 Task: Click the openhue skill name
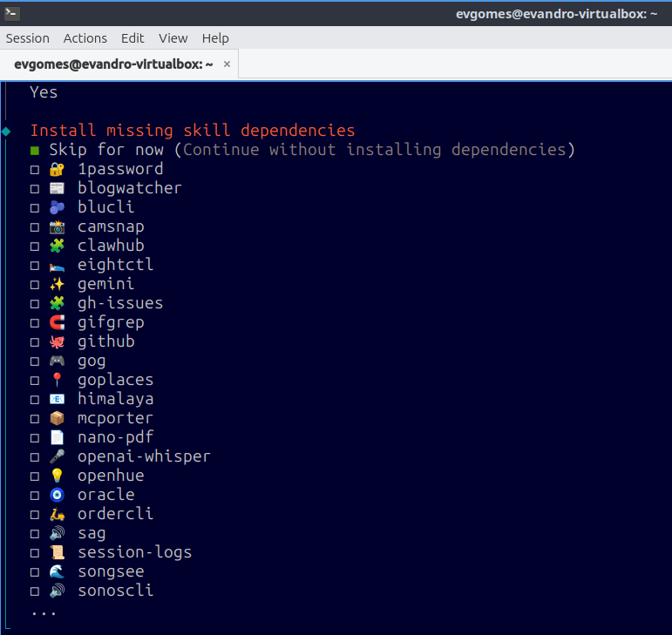click(x=111, y=476)
